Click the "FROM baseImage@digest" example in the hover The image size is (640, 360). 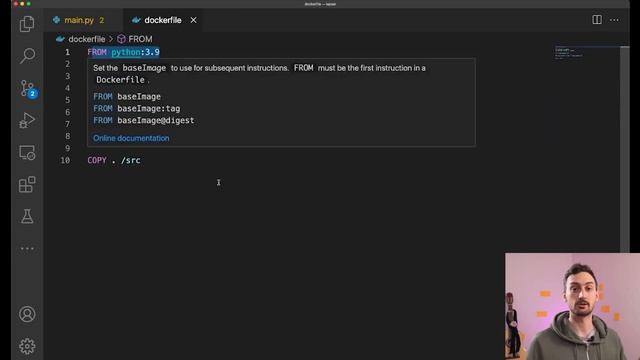pos(144,120)
